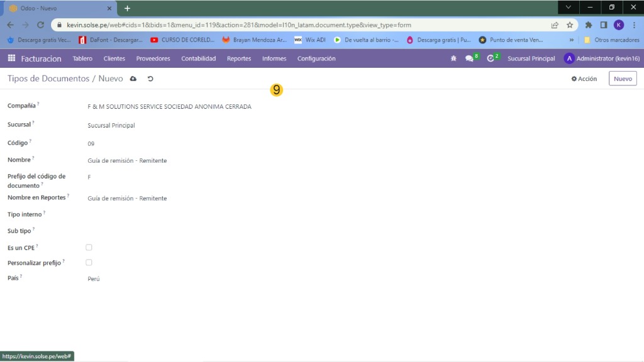The width and height of the screenshot is (644, 362).
Task: Open the debug bug icon menu
Action: pyautogui.click(x=453, y=58)
